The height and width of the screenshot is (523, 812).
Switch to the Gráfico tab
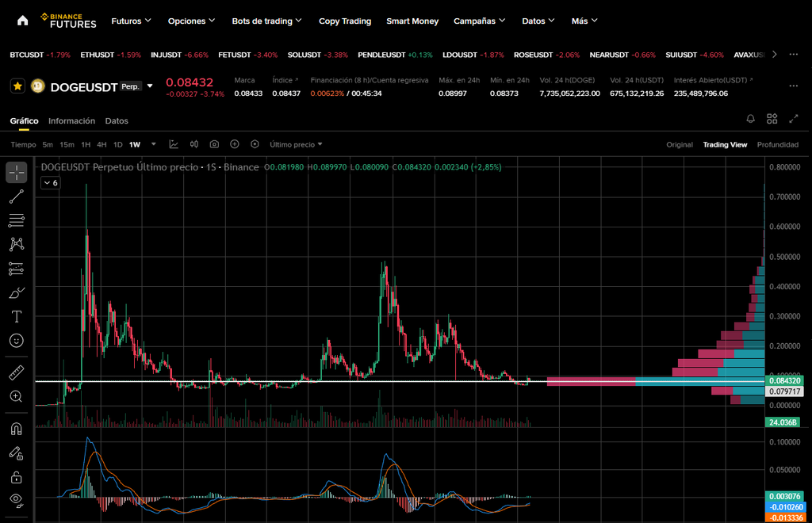[24, 120]
